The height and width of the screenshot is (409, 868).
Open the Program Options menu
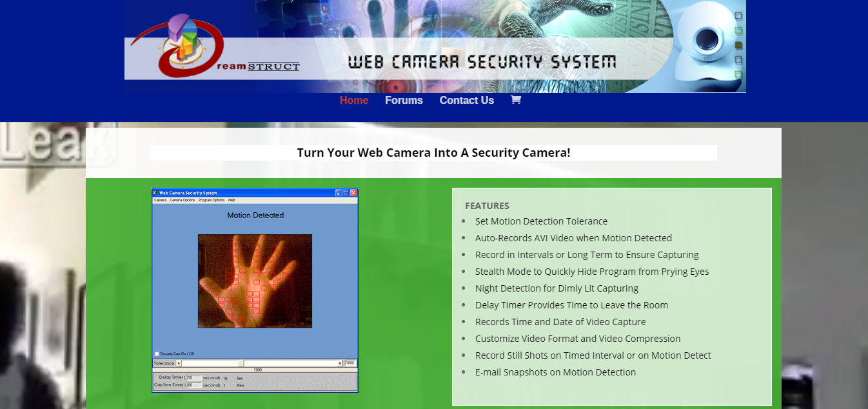pos(212,200)
